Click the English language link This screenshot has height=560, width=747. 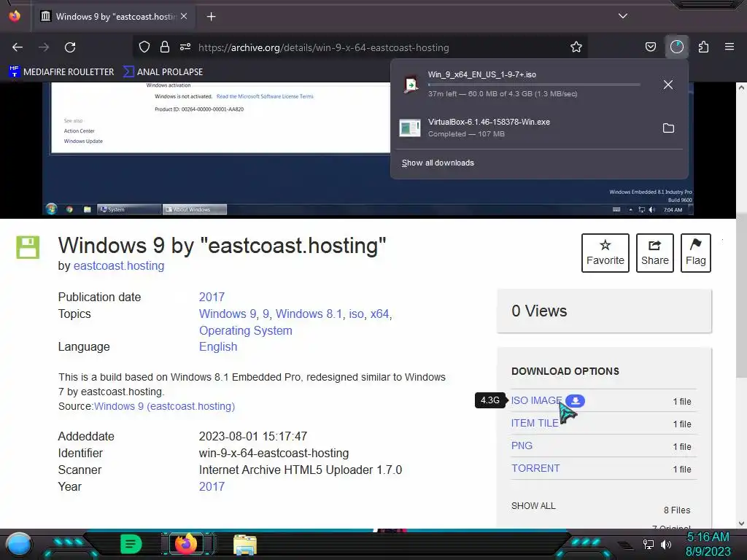pos(218,346)
